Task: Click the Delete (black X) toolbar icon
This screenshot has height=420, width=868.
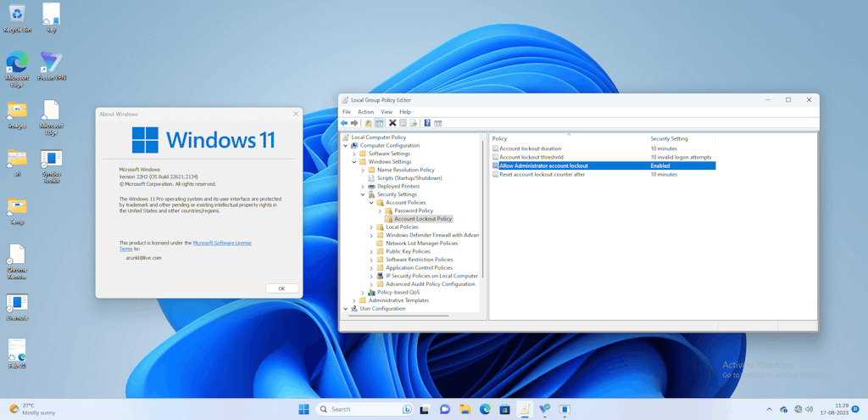Action: pos(392,123)
